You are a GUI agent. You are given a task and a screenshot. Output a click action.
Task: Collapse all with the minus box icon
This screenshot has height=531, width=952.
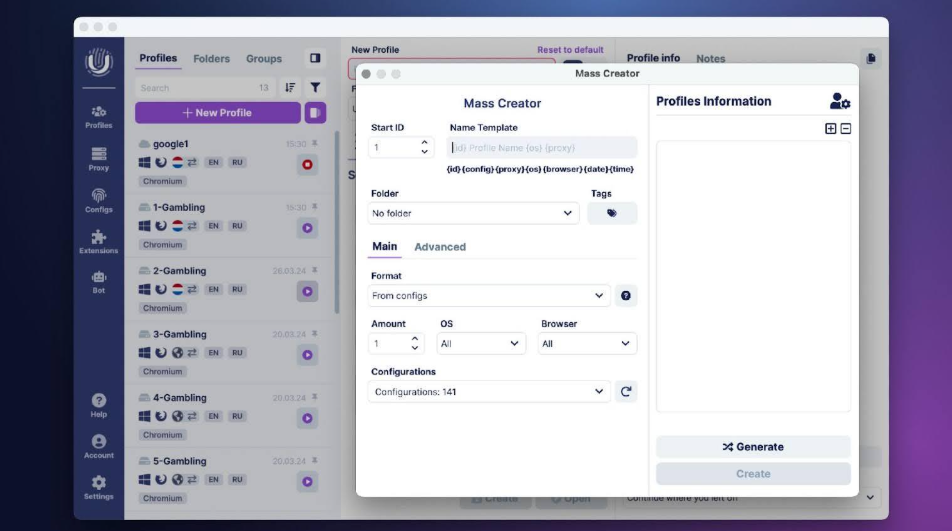point(845,129)
